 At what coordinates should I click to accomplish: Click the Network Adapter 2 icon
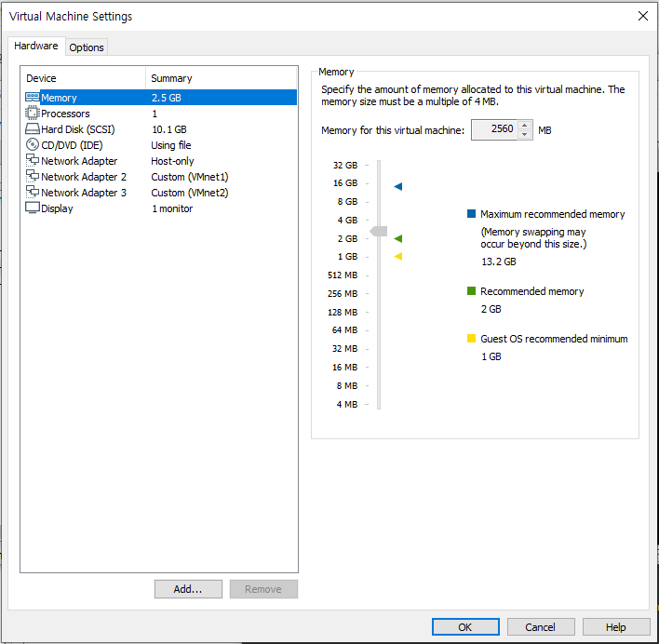pyautogui.click(x=32, y=177)
